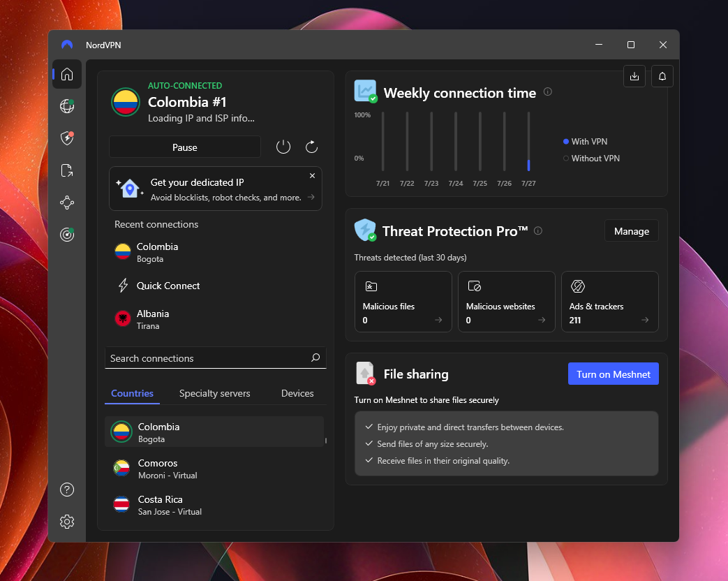
Task: Click the 7/21 bar in weekly chart
Action: (x=382, y=141)
